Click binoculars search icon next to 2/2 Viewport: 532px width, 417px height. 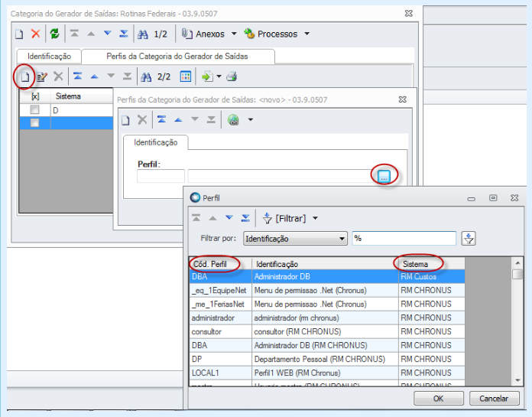pyautogui.click(x=146, y=77)
